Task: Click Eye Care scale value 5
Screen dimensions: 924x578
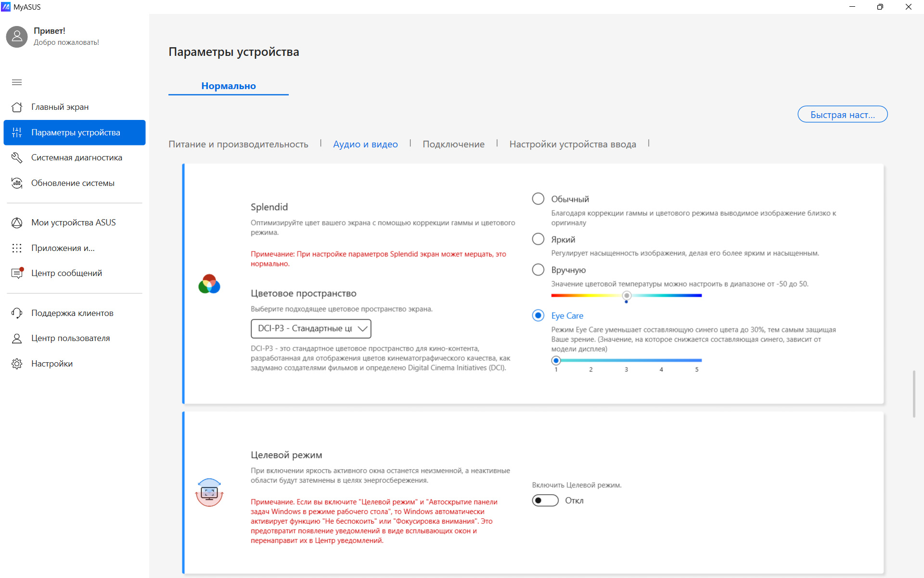Action: click(696, 369)
